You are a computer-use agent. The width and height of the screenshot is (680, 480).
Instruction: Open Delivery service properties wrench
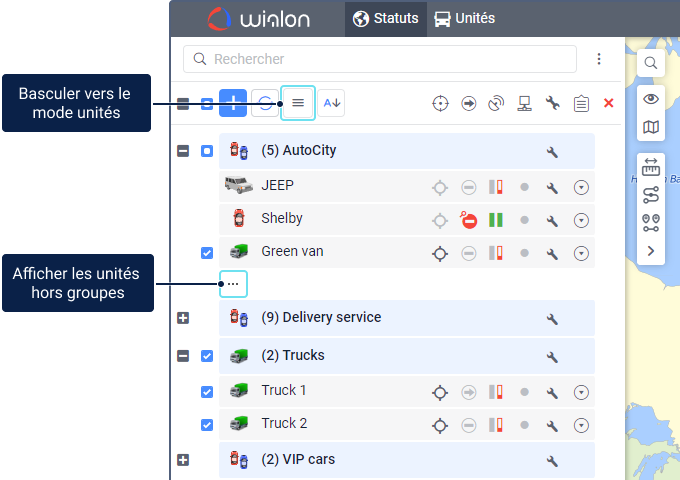[552, 319]
